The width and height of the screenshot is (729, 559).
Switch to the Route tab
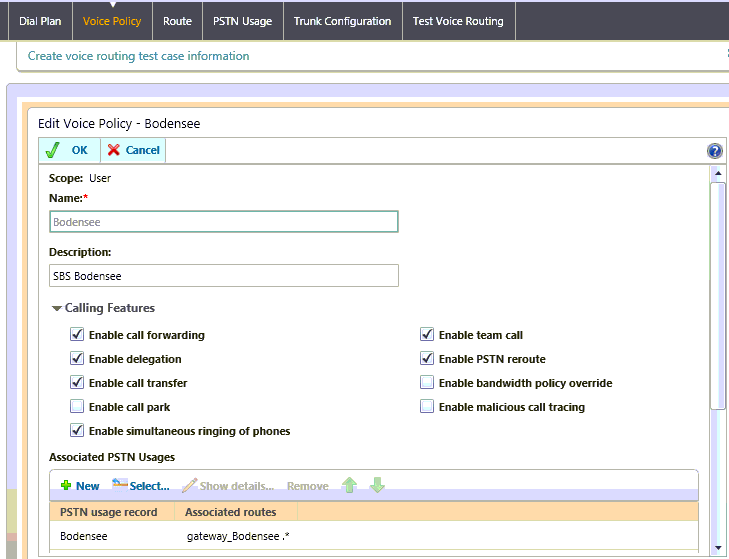click(x=177, y=21)
